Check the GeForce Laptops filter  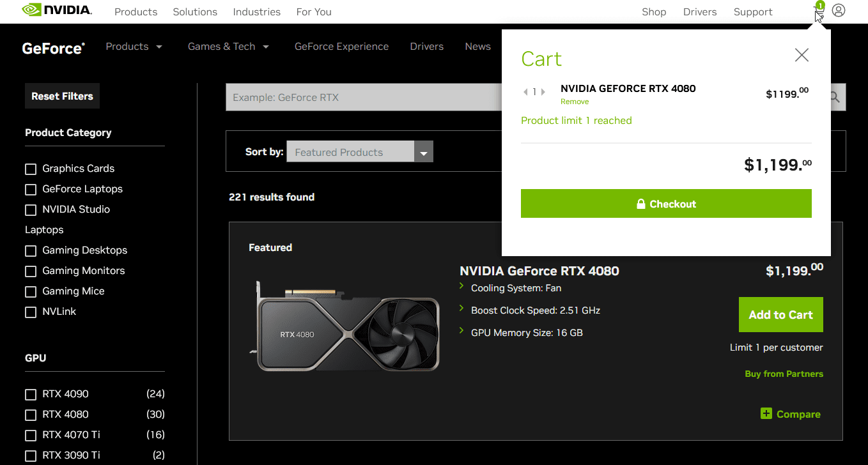(x=31, y=190)
